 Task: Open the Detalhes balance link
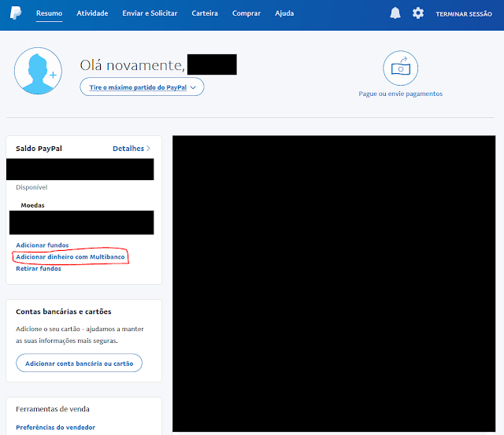click(x=132, y=149)
